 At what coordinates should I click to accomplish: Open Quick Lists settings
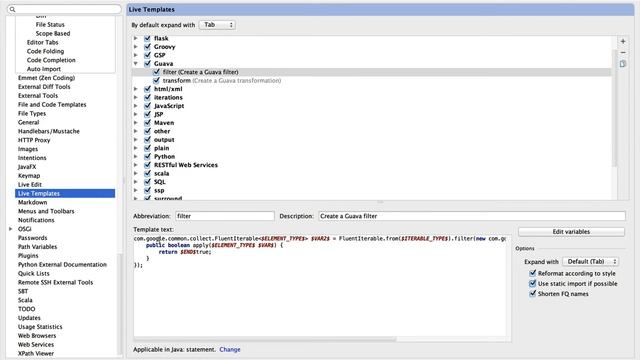pyautogui.click(x=33, y=273)
